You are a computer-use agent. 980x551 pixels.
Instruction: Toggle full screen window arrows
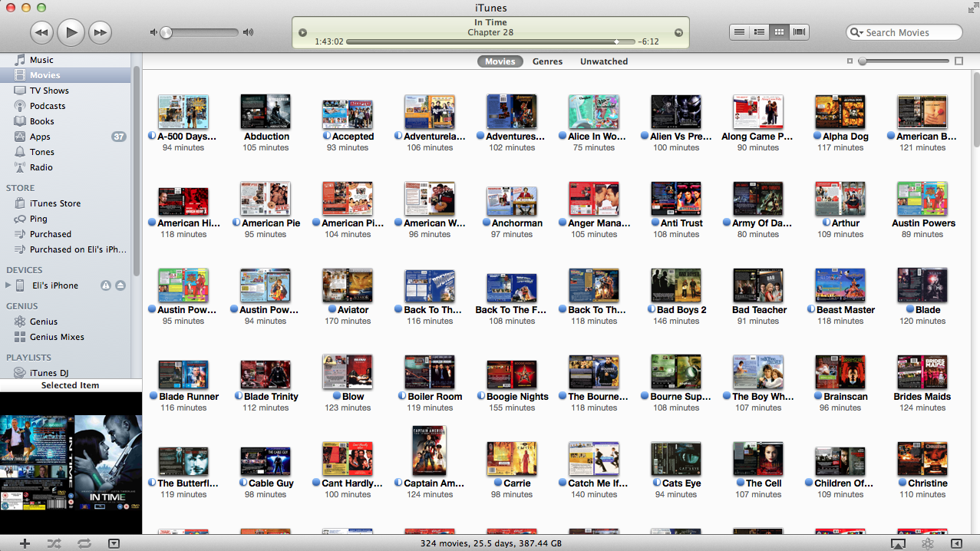pos(972,7)
